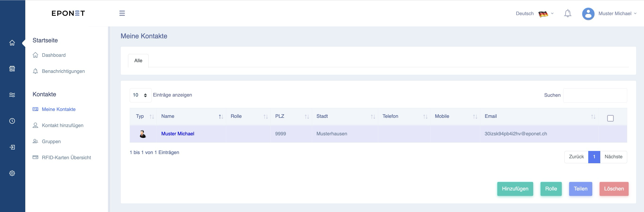
Task: Click the store icon in left rail
Action: pos(12,69)
